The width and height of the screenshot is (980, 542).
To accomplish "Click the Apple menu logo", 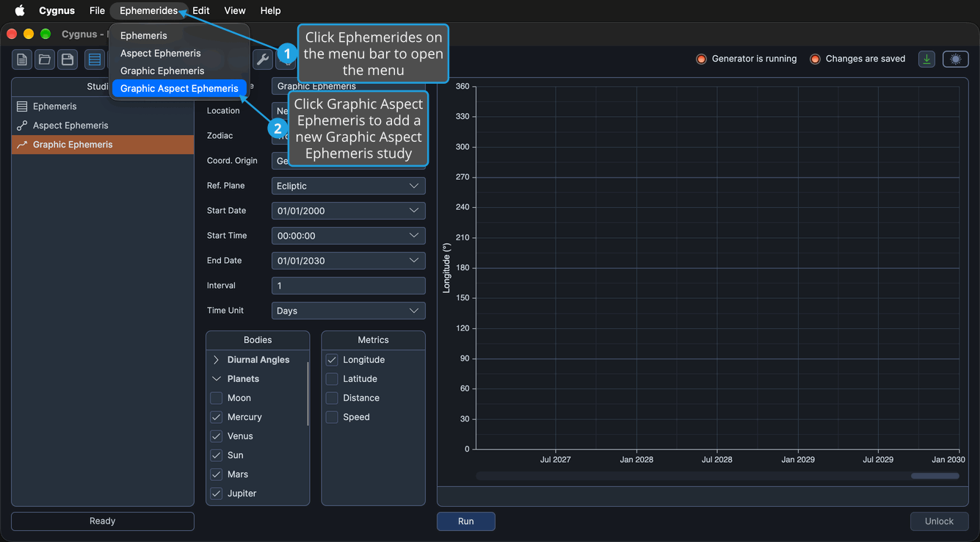I will [x=20, y=10].
